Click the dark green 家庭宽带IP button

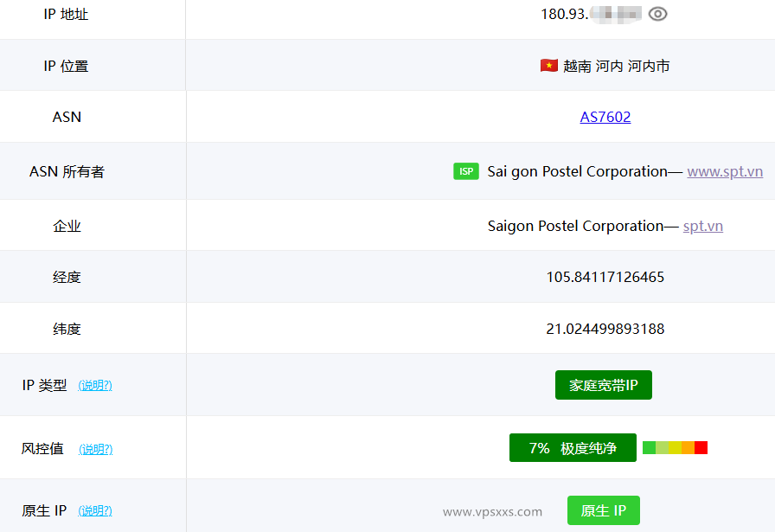[603, 385]
